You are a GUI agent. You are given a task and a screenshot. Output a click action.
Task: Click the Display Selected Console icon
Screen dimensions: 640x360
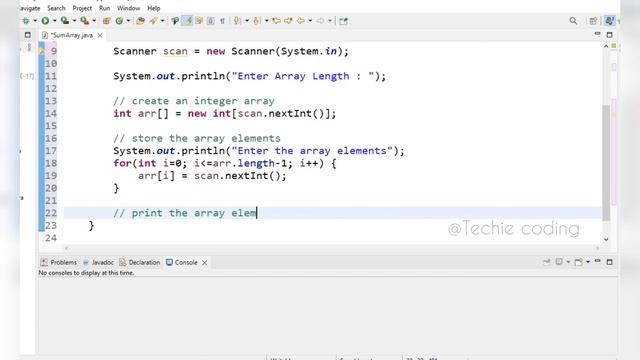pos(559,262)
